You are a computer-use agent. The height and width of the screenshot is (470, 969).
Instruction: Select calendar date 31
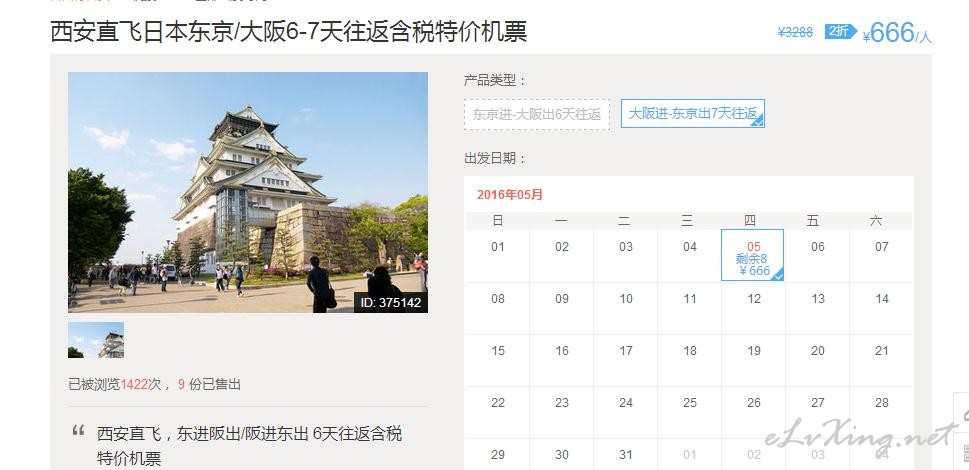625,455
